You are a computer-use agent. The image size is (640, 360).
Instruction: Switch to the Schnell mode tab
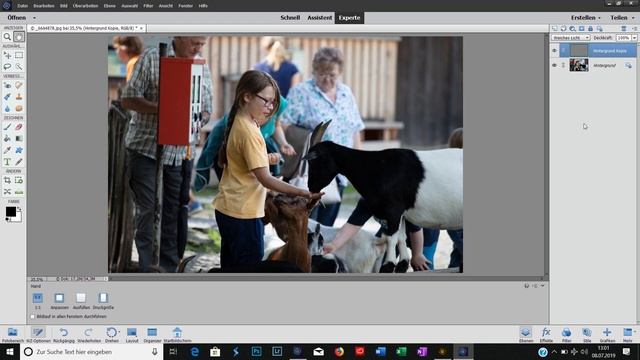click(x=290, y=18)
